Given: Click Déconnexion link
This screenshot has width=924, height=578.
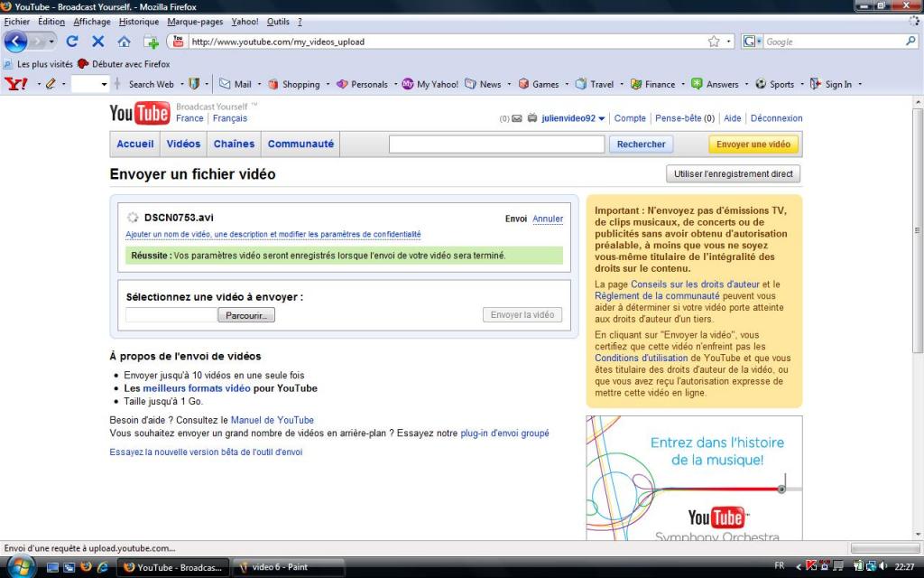Looking at the screenshot, I should point(776,118).
